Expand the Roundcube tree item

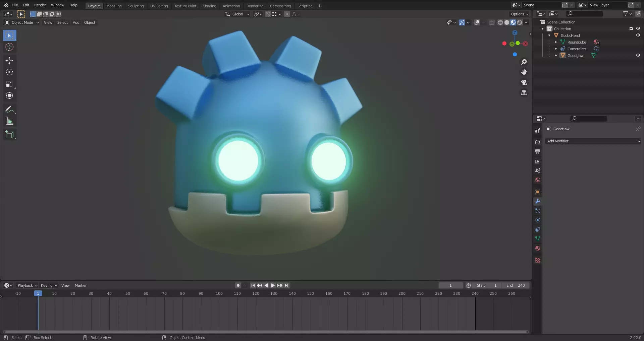[x=556, y=42]
